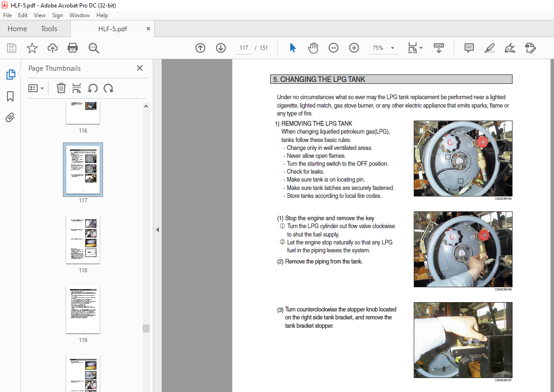554x392 pixels.
Task: Click the fit page scrolling icon
Action: tap(412, 47)
